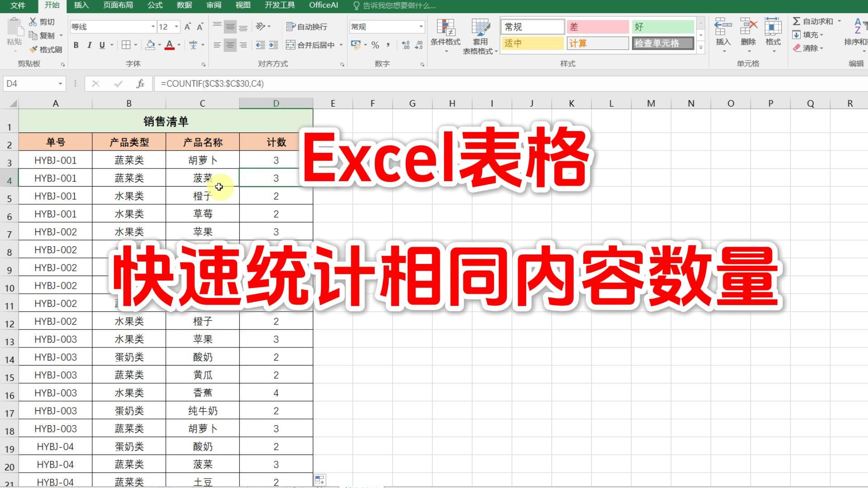Open the font name dropdown (等线)
This screenshot has height=488, width=868.
(153, 27)
